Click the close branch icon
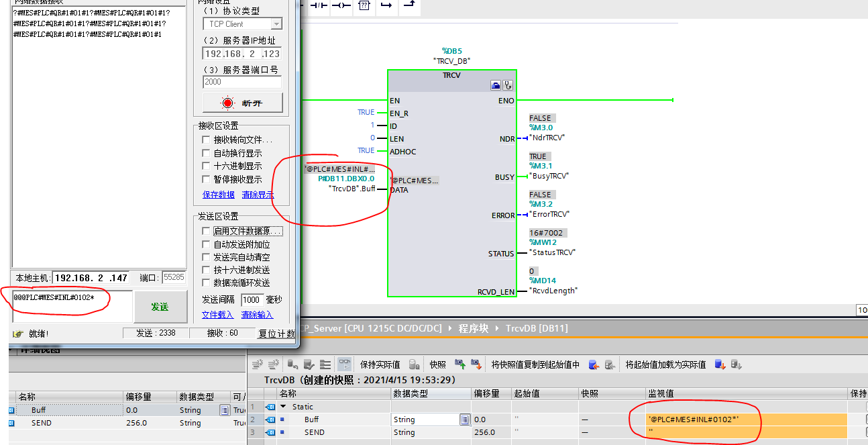This screenshot has height=445, width=868. (408, 5)
